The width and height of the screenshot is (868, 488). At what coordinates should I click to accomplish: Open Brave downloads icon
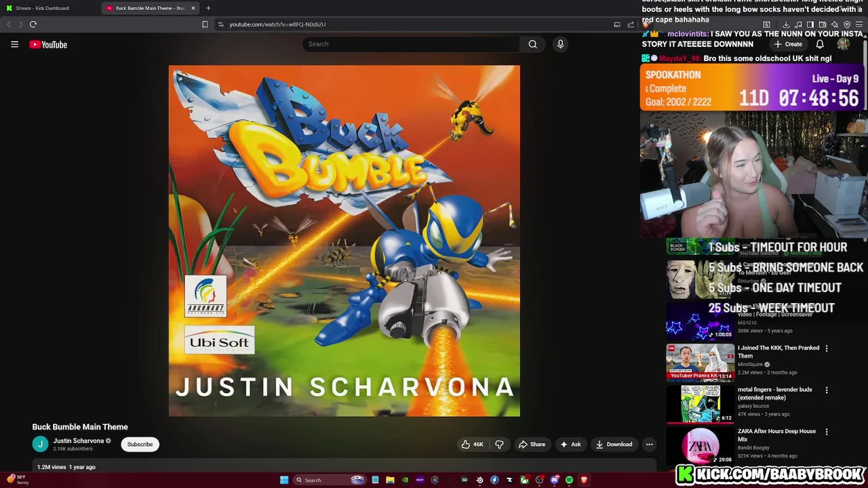pos(786,24)
